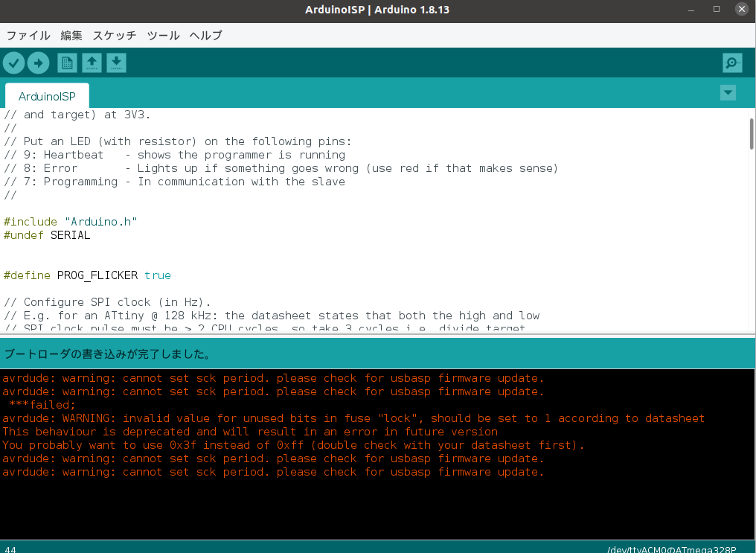756x553 pixels.
Task: Click the 'Put an LED (with resistor)' comment
Action: tap(177, 141)
